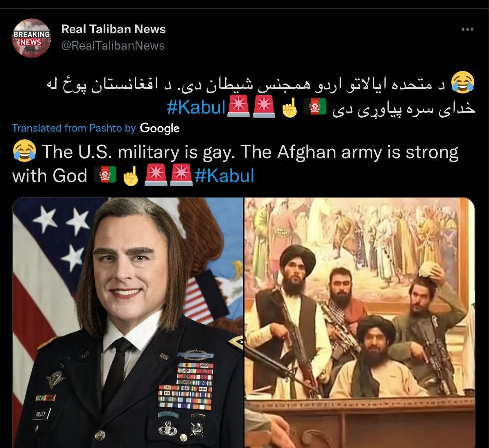This screenshot has height=448, width=489.
Task: Open the Real Taliban News profile name
Action: (113, 29)
